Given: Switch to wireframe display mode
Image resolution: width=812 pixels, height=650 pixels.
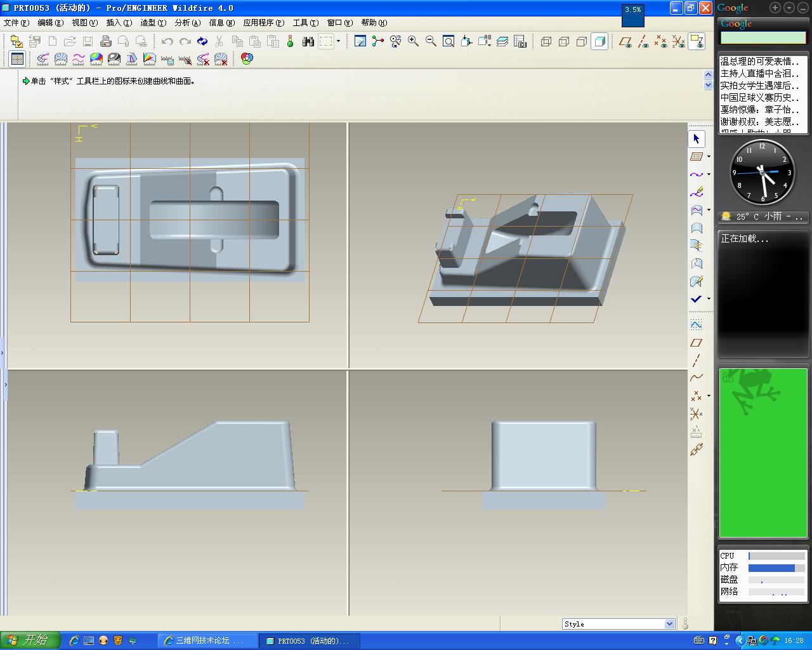Looking at the screenshot, I should tap(546, 41).
